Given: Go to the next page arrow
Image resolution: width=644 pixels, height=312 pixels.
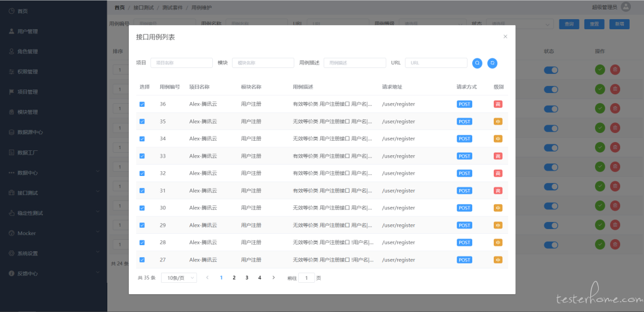Looking at the screenshot, I should pyautogui.click(x=274, y=277).
